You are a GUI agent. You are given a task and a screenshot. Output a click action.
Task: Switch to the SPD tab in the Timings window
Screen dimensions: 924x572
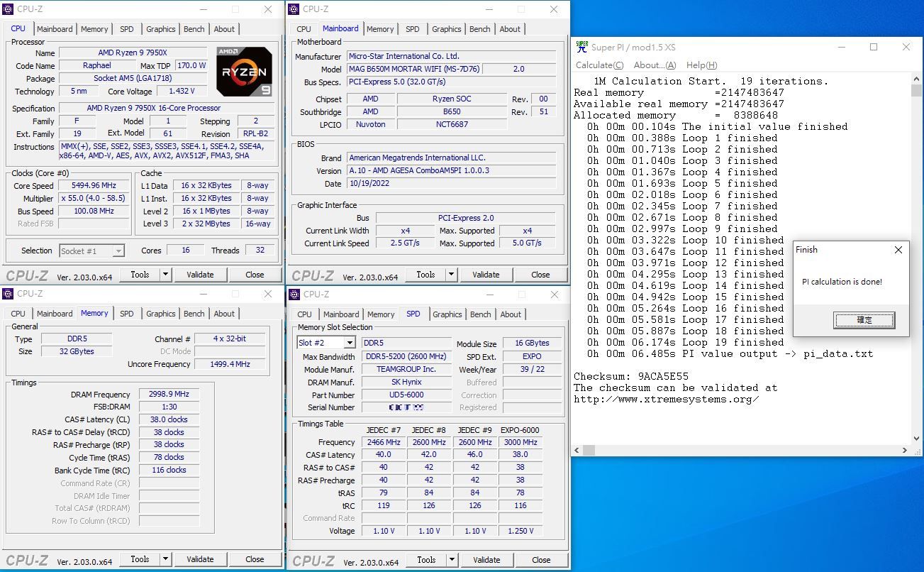point(126,314)
